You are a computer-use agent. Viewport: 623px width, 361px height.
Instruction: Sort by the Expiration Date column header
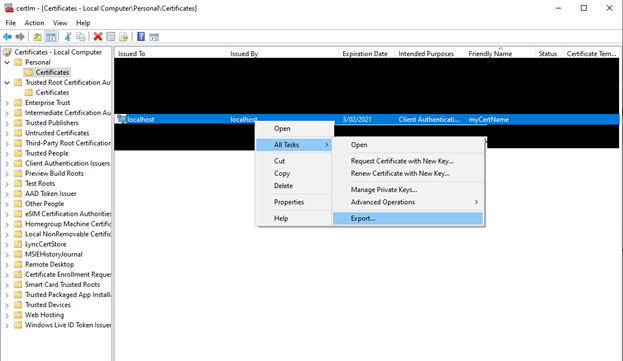click(x=367, y=54)
